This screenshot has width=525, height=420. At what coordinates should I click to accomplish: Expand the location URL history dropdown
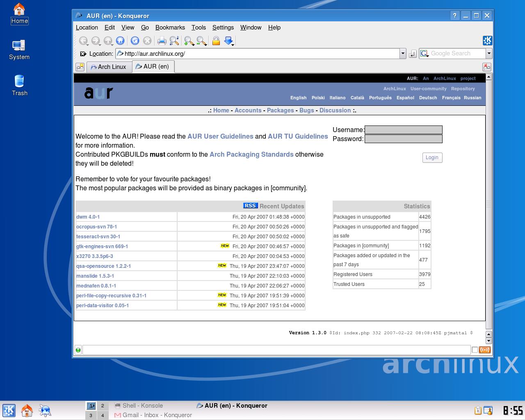[x=403, y=54]
